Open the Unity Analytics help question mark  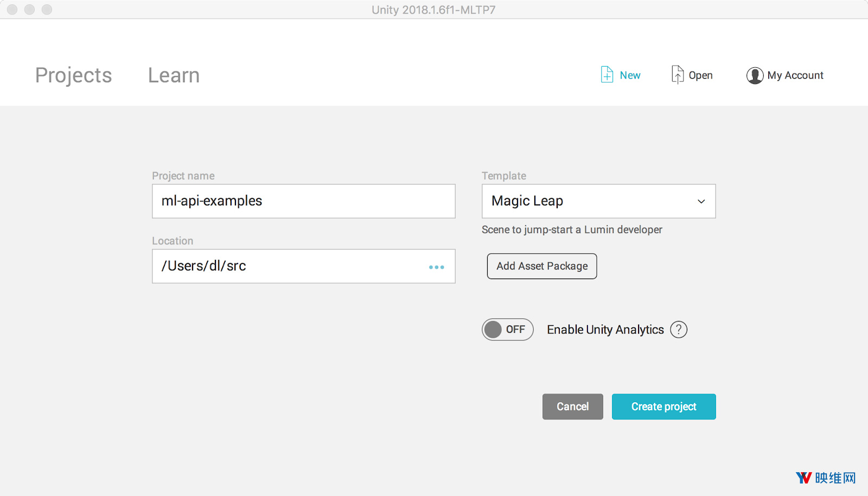pyautogui.click(x=679, y=330)
